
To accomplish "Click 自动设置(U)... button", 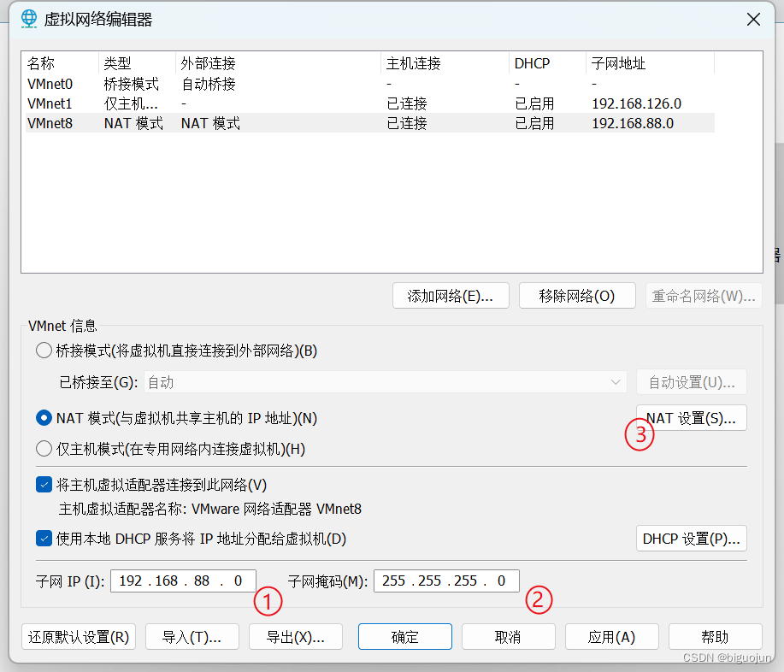I will click(691, 382).
